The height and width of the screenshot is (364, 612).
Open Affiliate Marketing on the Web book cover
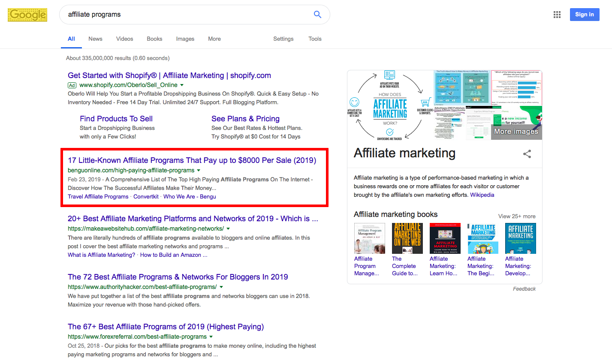(407, 238)
